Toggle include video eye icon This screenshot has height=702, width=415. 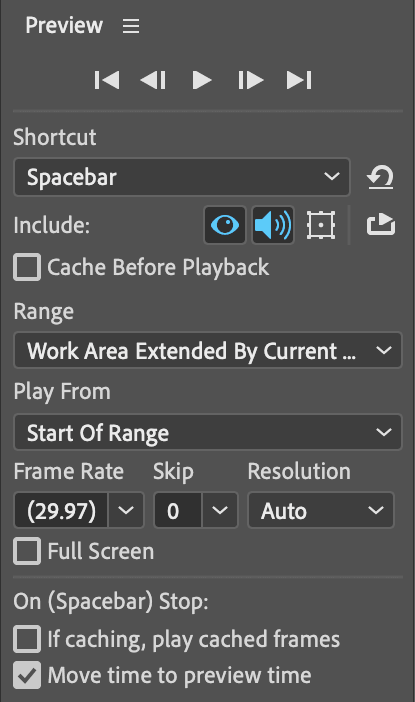point(225,225)
